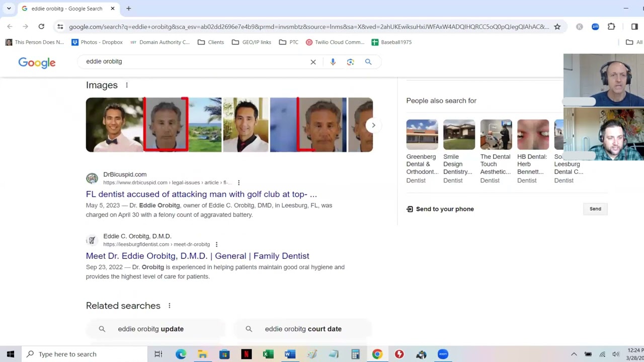The height and width of the screenshot is (362, 644).
Task: Open the tab search dropdown arrow
Action: (x=9, y=9)
